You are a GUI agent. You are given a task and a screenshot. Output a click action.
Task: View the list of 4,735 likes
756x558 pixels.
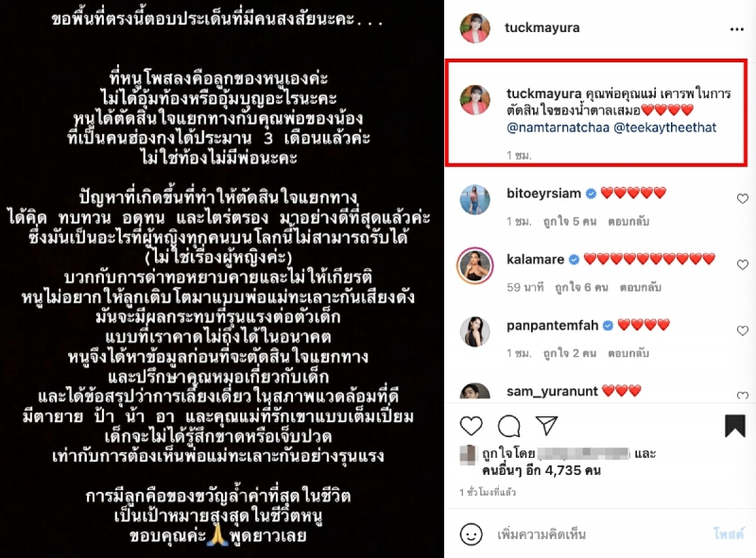(x=541, y=470)
